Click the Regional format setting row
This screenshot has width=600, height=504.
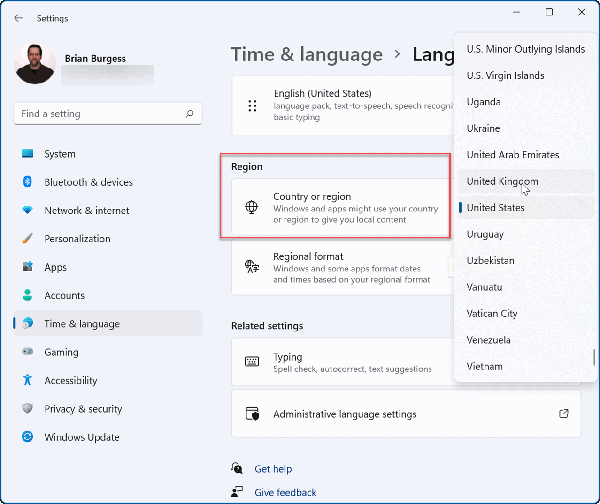point(342,267)
